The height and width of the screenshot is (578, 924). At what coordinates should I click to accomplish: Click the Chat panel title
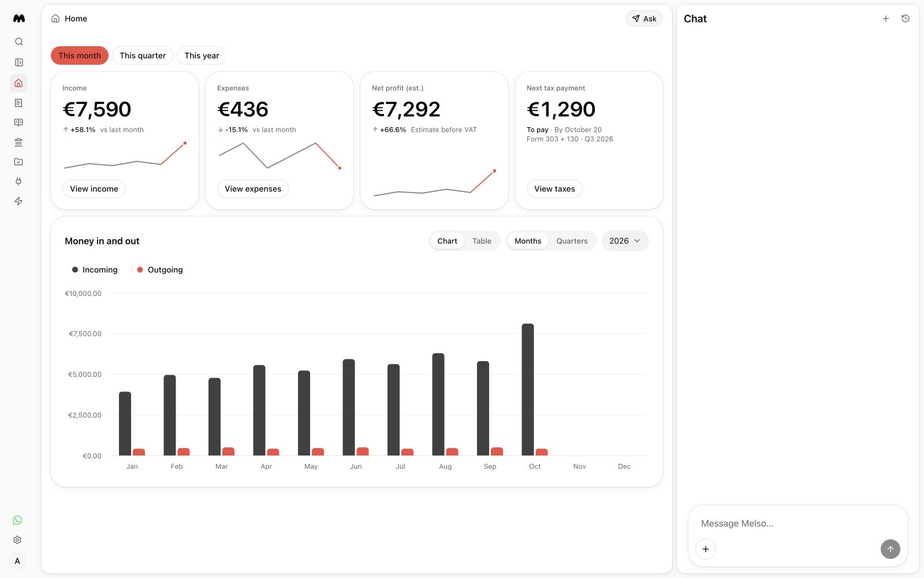[695, 18]
